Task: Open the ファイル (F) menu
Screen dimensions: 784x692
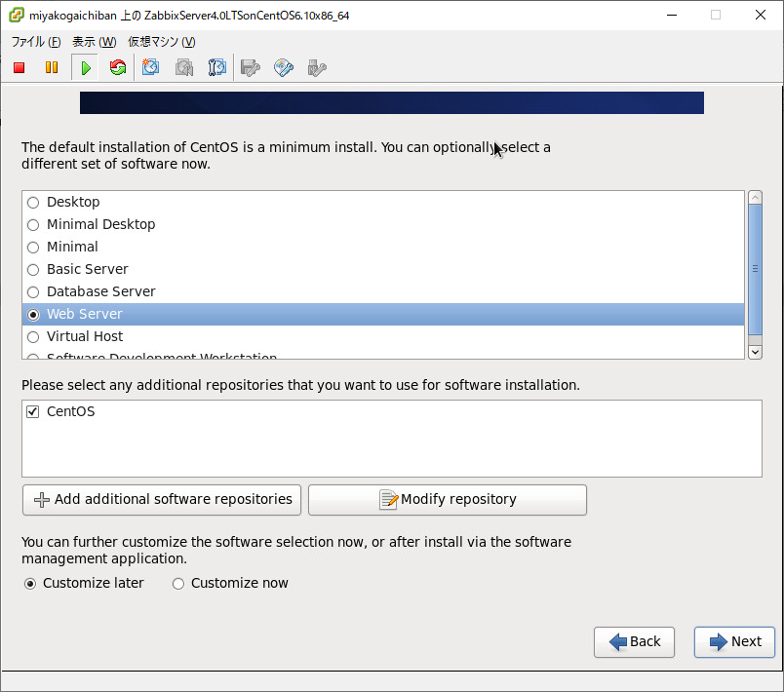Action: click(x=36, y=42)
